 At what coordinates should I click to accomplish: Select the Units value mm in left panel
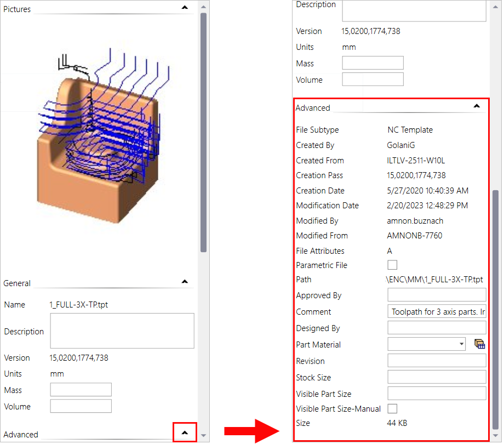57,374
